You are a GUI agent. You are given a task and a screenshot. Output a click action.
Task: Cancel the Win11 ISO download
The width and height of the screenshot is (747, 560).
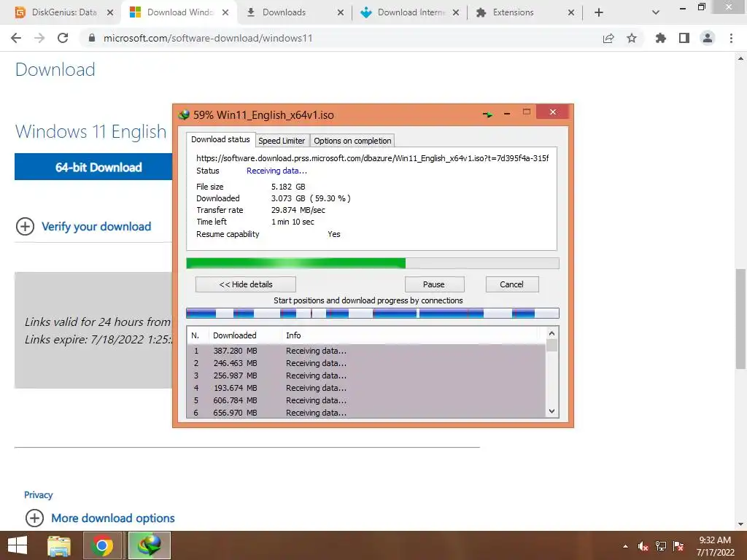click(x=511, y=284)
